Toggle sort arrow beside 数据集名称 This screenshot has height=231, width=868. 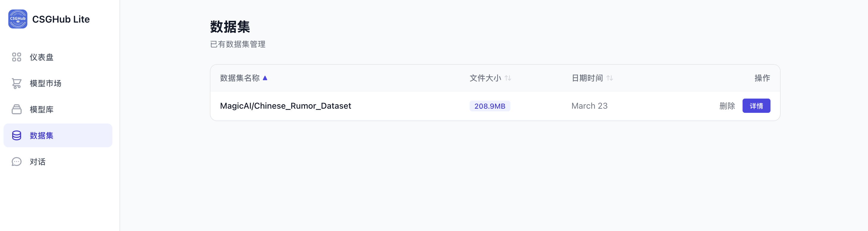pos(265,78)
